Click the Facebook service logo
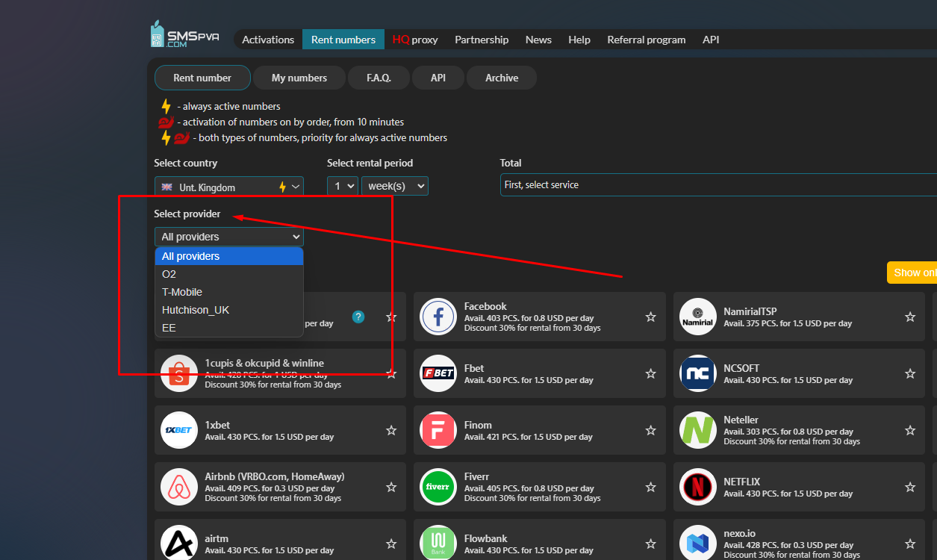Image resolution: width=937 pixels, height=560 pixels. [x=438, y=317]
